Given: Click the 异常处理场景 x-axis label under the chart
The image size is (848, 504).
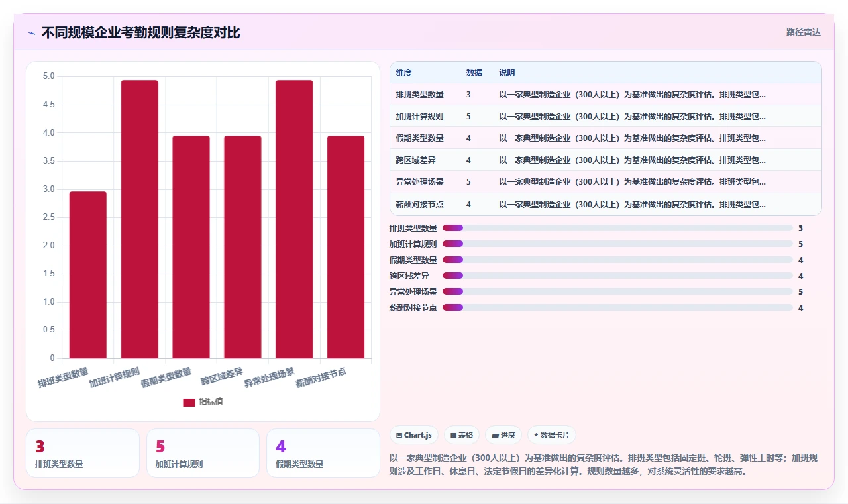Looking at the screenshot, I should pyautogui.click(x=270, y=378).
